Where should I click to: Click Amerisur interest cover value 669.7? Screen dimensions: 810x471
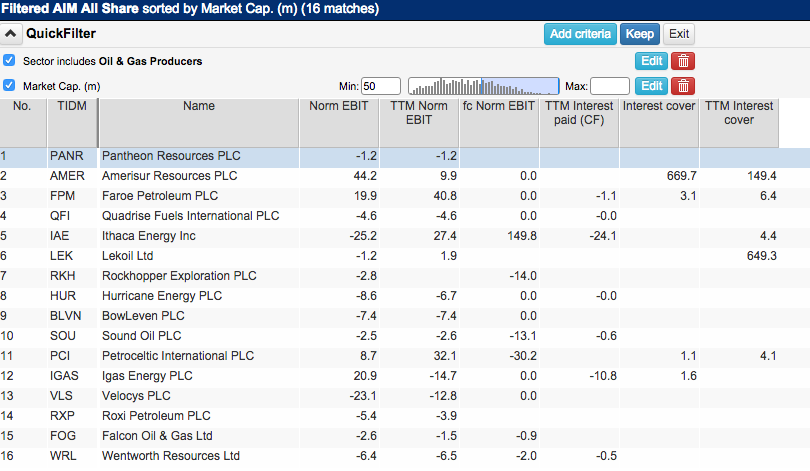[x=681, y=176]
